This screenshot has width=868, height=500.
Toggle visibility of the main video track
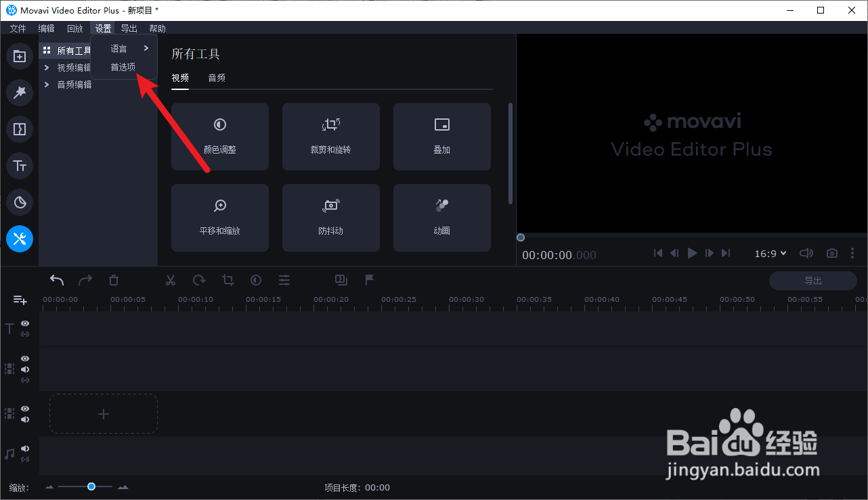25,409
